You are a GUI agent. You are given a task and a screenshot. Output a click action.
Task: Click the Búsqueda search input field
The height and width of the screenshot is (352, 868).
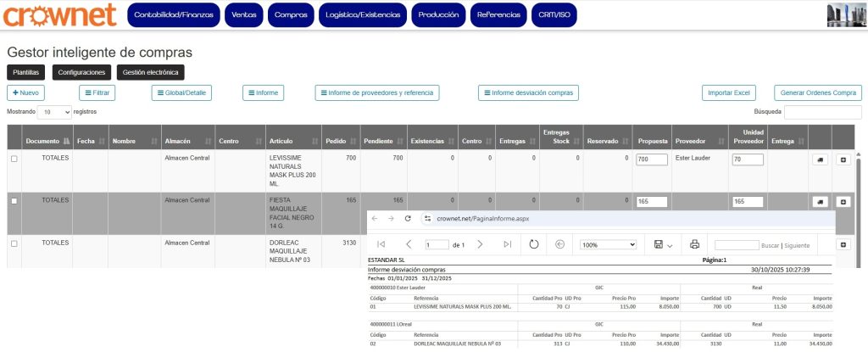coord(822,112)
